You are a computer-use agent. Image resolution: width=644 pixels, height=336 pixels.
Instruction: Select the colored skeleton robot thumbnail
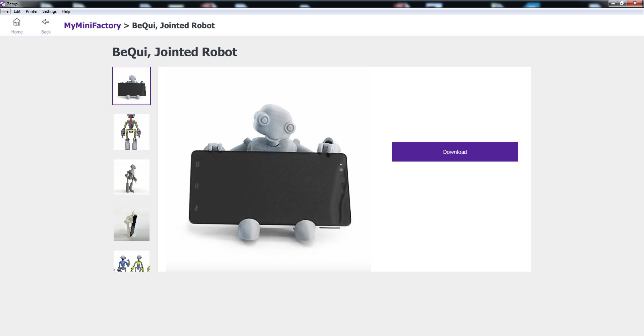[131, 132]
